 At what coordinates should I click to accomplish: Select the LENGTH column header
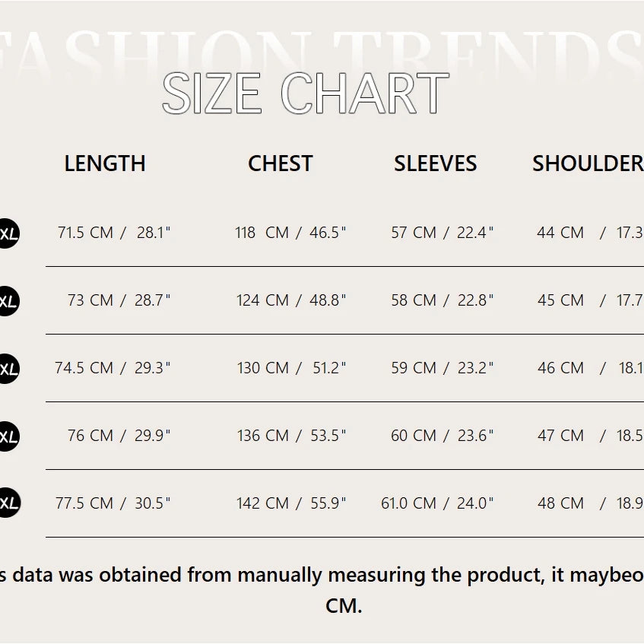(105, 163)
